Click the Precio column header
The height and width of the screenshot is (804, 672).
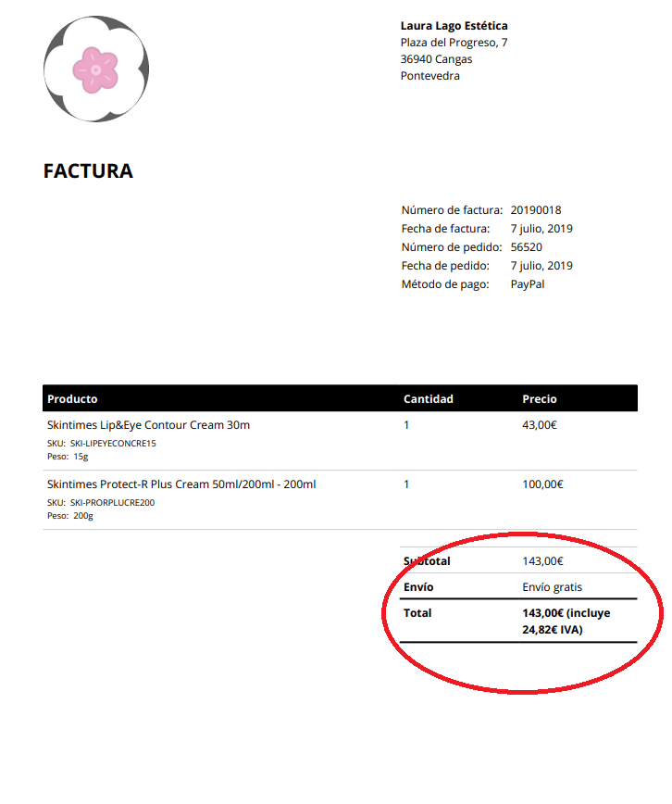click(x=540, y=399)
